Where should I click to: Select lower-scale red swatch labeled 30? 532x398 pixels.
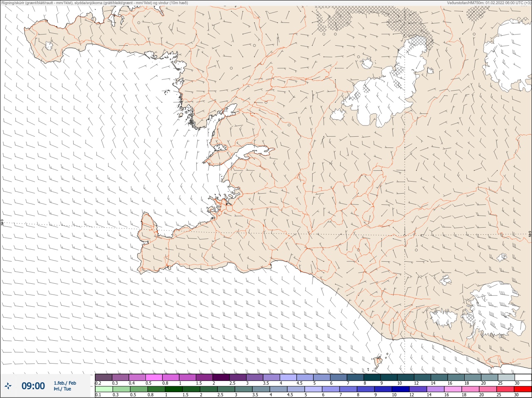tap(523, 389)
